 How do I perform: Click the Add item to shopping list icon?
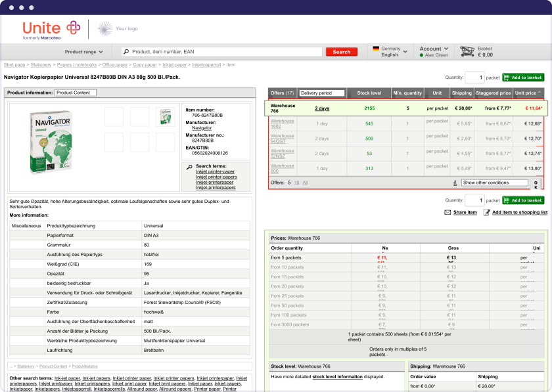pos(486,212)
